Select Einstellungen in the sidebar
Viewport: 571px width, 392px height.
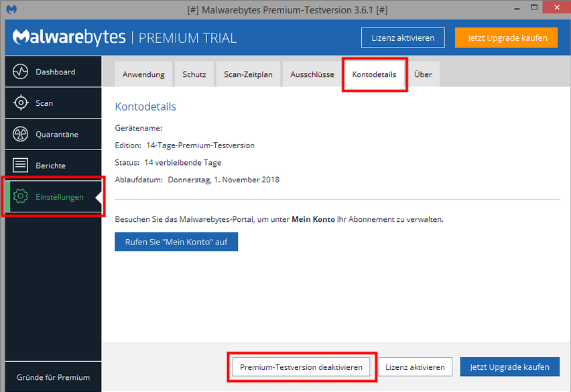[53, 196]
